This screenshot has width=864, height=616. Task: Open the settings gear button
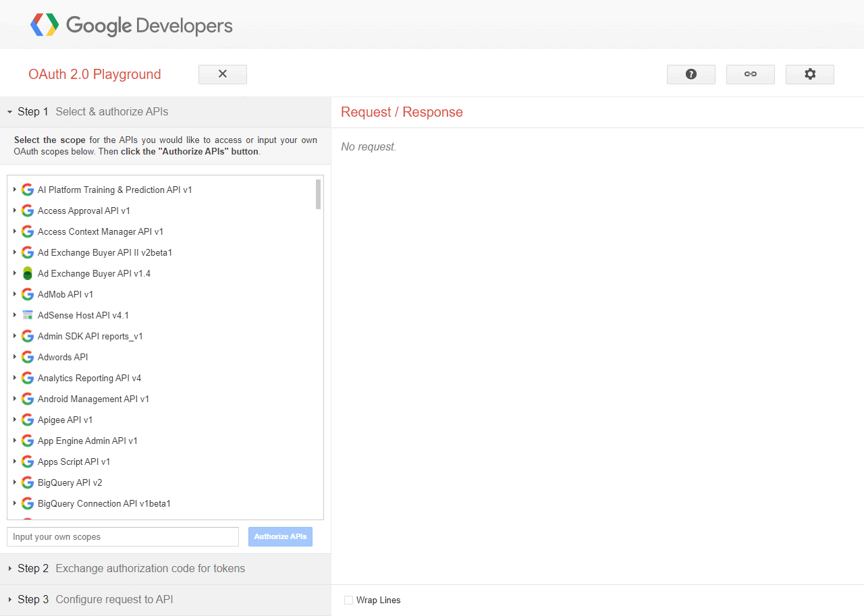click(x=810, y=74)
